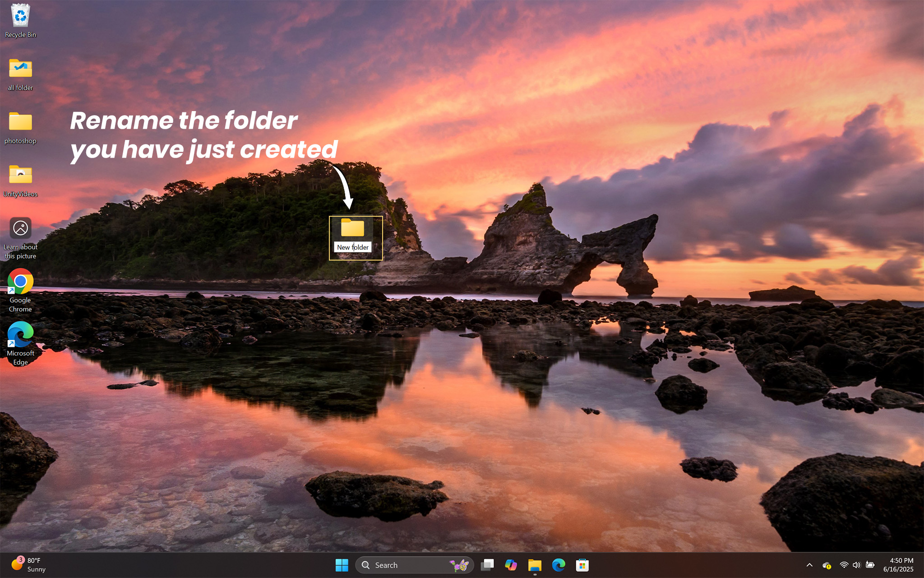
Task: Open Task View from taskbar
Action: pos(487,565)
